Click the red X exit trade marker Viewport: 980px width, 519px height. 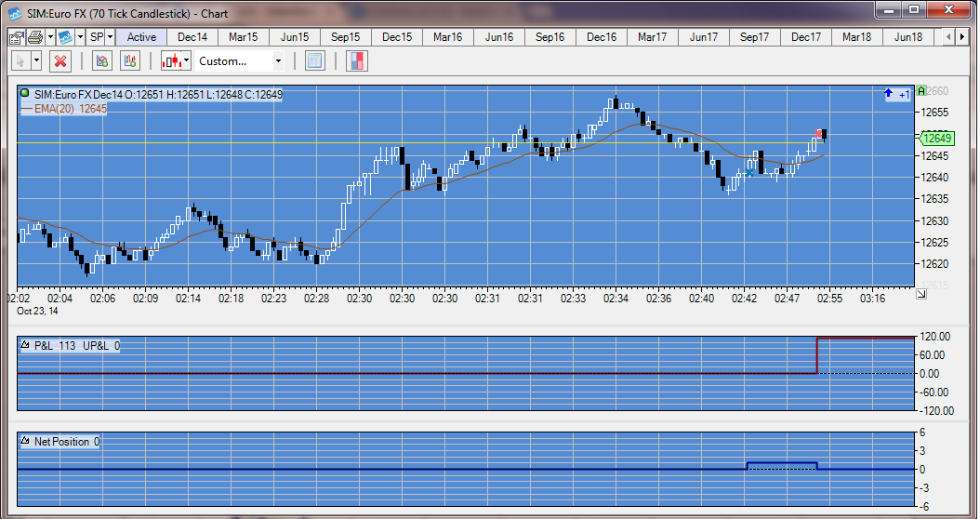819,134
